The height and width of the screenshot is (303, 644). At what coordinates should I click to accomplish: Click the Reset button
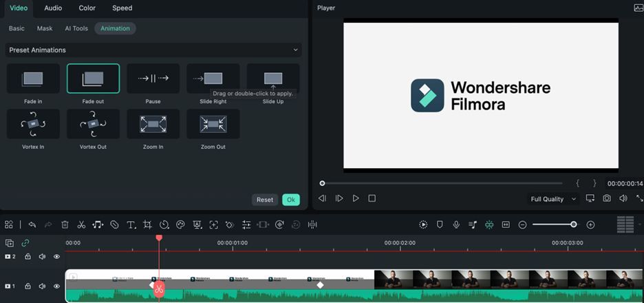(x=265, y=200)
